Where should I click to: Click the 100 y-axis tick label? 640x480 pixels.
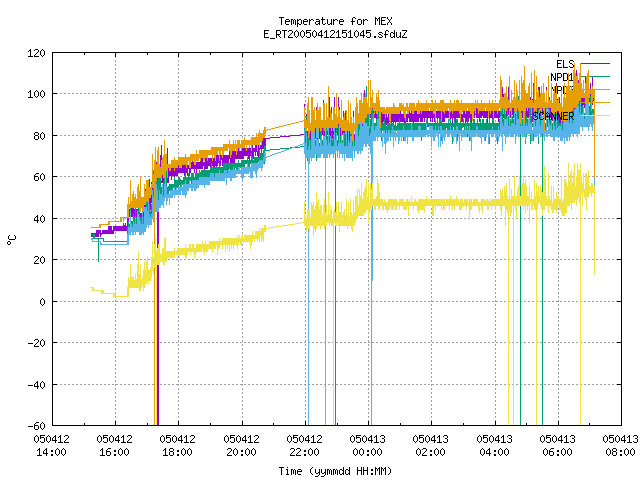tap(37, 94)
